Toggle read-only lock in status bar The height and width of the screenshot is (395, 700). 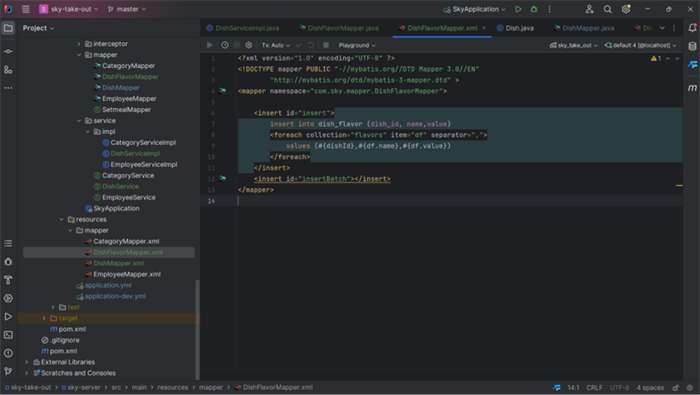[x=676, y=387]
